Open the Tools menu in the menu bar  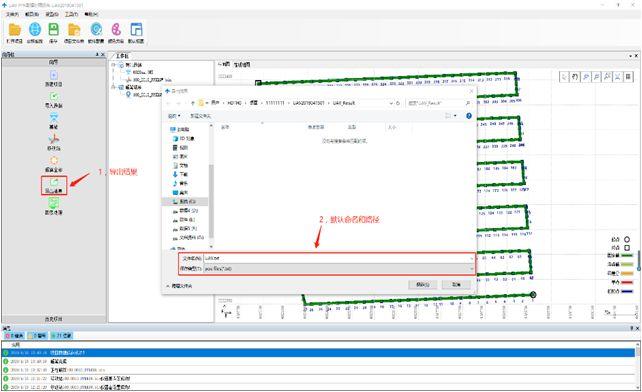tap(71, 14)
